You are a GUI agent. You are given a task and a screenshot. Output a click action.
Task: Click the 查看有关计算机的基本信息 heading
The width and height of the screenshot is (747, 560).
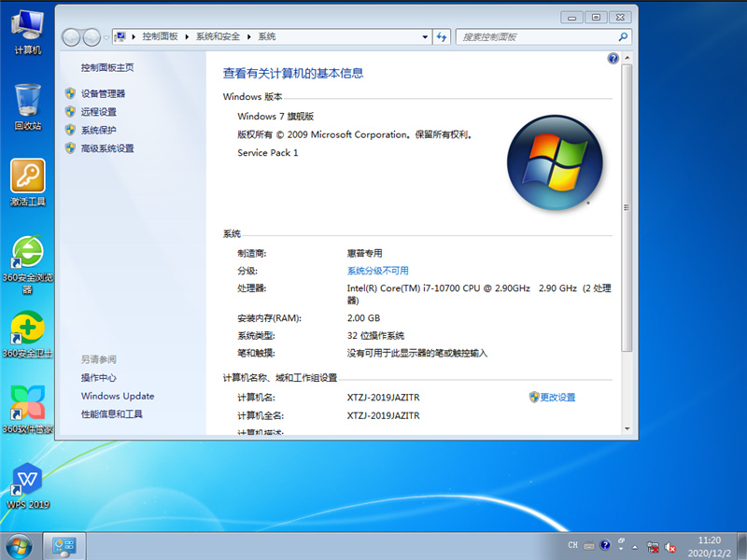click(293, 74)
